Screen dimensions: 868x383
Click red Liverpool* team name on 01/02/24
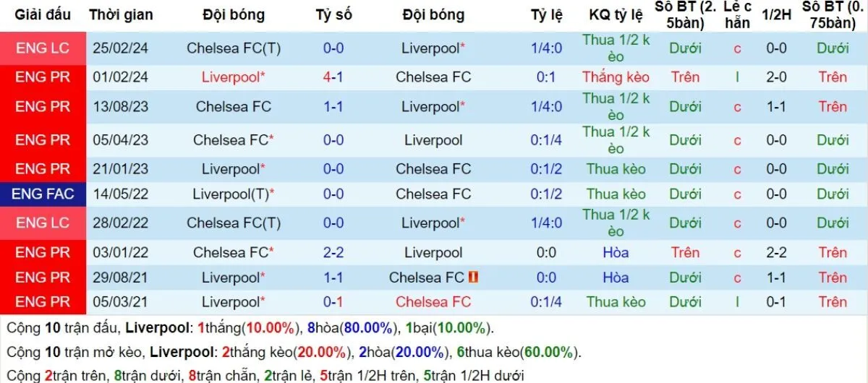click(233, 77)
